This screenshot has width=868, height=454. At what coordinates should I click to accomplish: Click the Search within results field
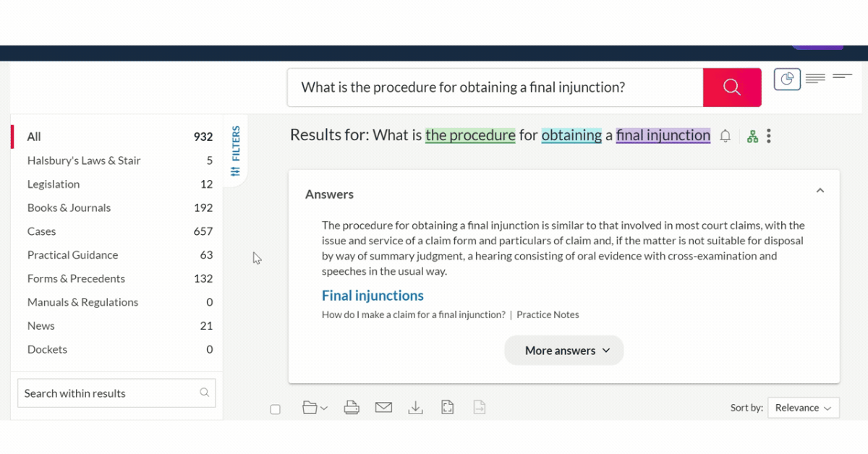coord(109,393)
